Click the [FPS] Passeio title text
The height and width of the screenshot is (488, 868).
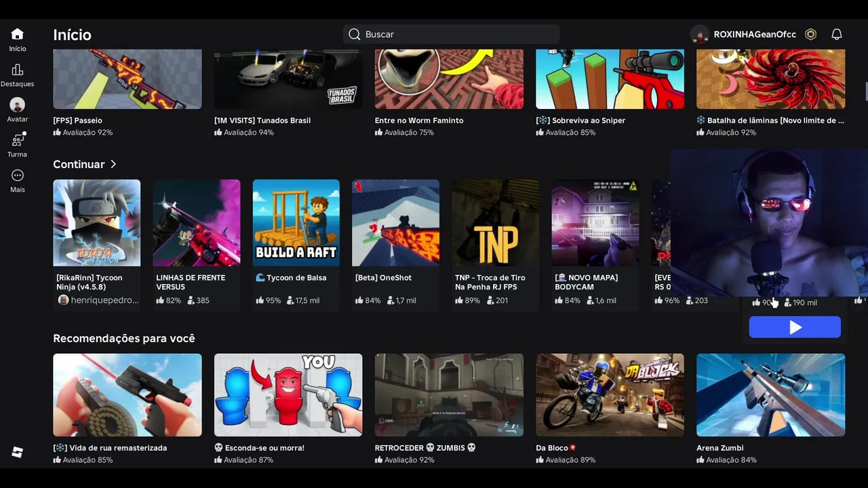point(77,121)
